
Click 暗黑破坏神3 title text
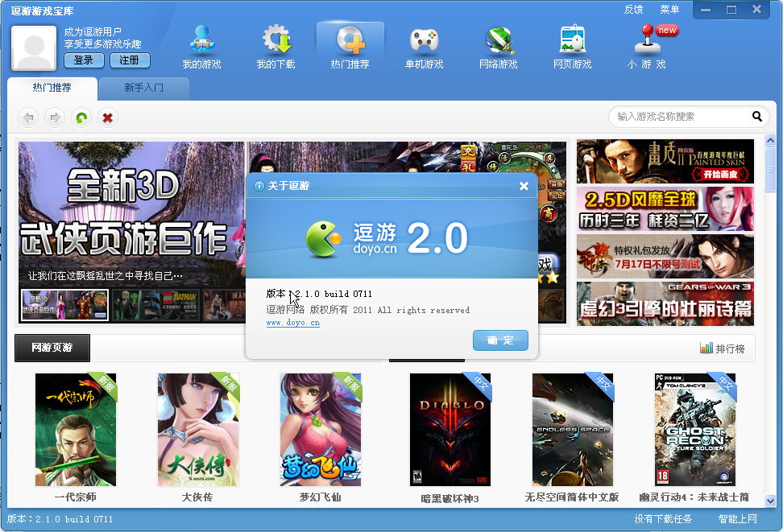(x=450, y=498)
